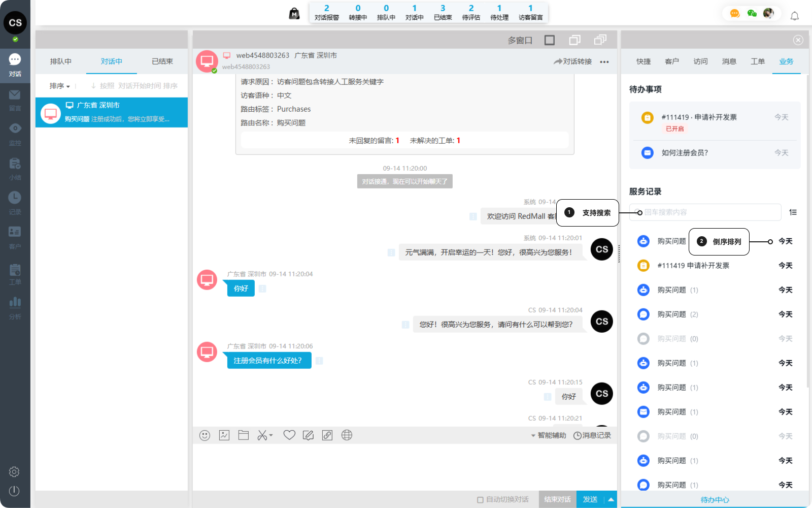Open the 待办中心 link
This screenshot has width=812, height=508.
point(715,500)
